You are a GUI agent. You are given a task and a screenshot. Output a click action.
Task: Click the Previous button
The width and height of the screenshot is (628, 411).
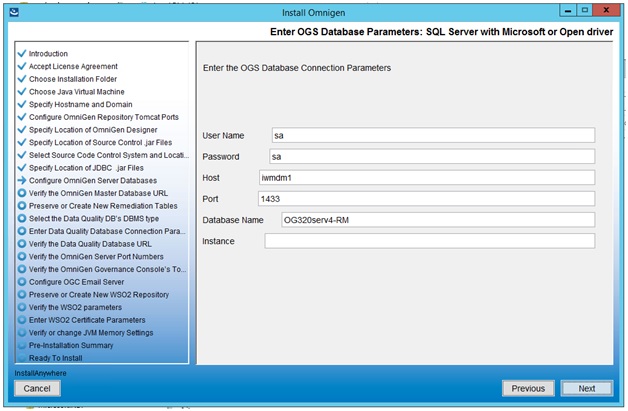tap(528, 388)
